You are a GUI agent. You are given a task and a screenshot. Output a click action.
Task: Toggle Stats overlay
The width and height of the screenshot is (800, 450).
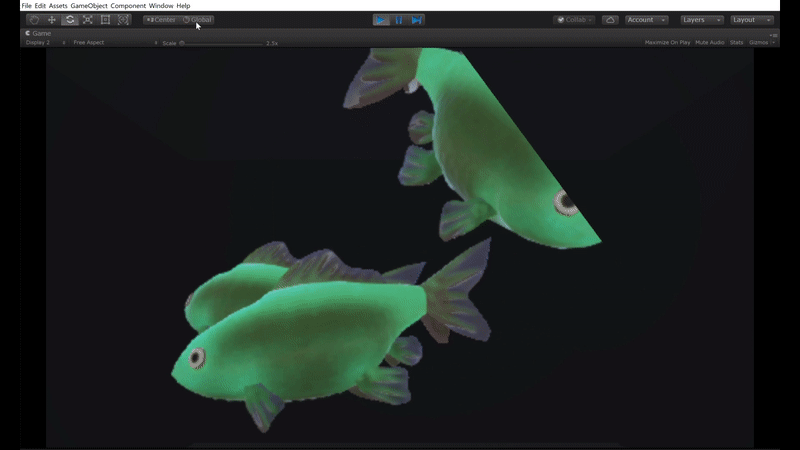(736, 42)
